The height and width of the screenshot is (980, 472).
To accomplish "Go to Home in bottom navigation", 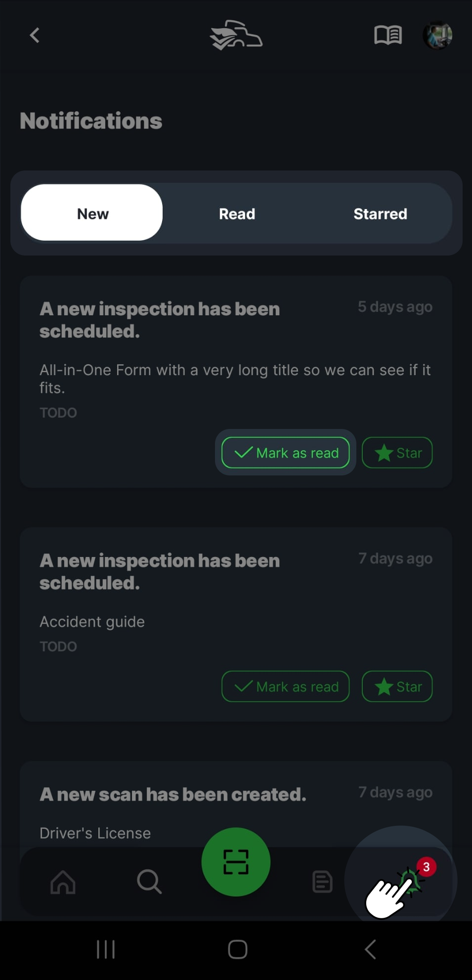I will click(63, 882).
